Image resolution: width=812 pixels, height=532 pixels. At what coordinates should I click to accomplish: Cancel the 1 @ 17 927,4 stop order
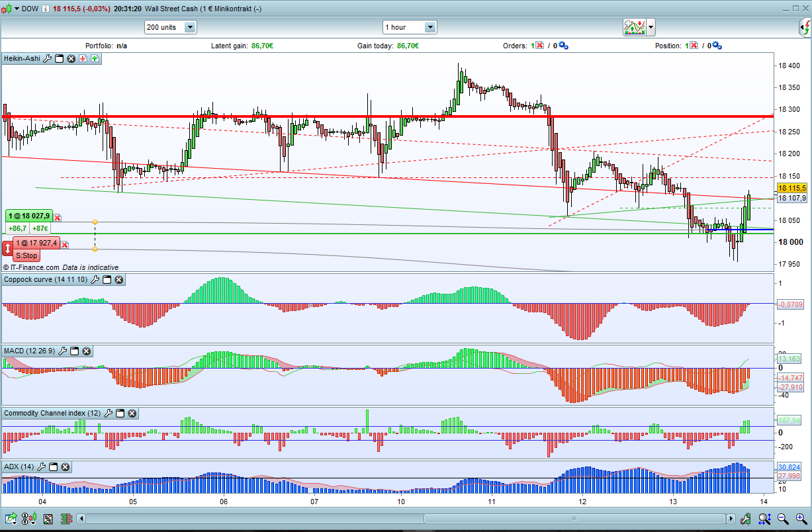(x=65, y=245)
